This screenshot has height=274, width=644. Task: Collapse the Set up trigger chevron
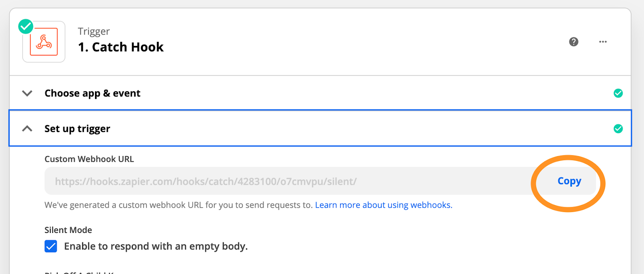coord(27,129)
